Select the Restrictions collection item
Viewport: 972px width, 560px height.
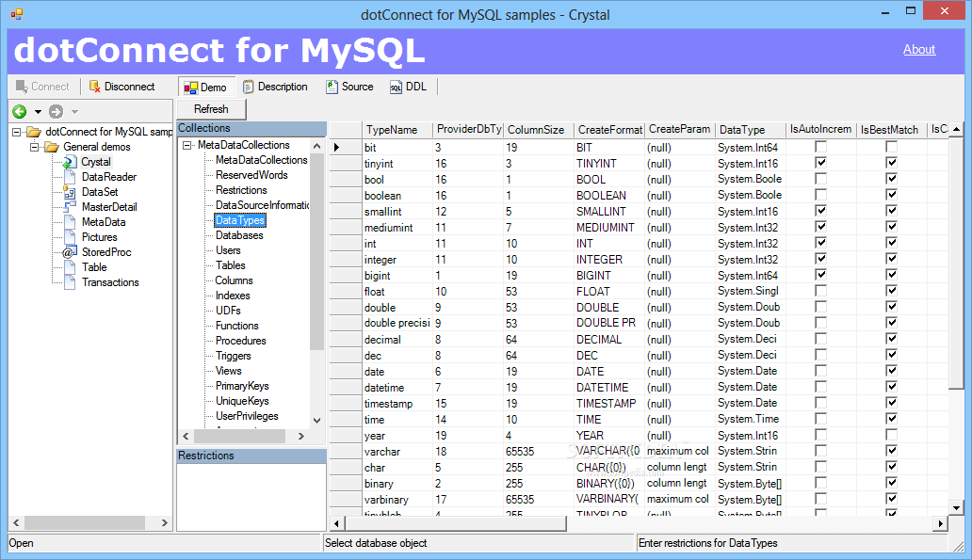(241, 190)
